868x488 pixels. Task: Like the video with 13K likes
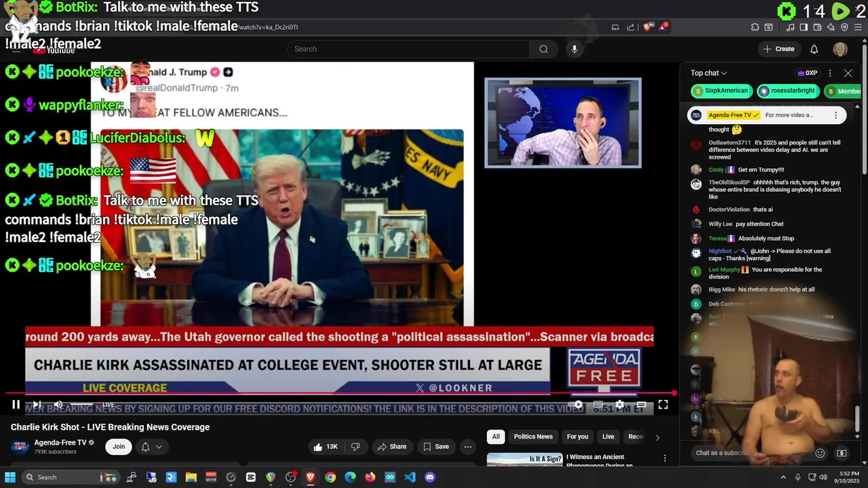(325, 447)
